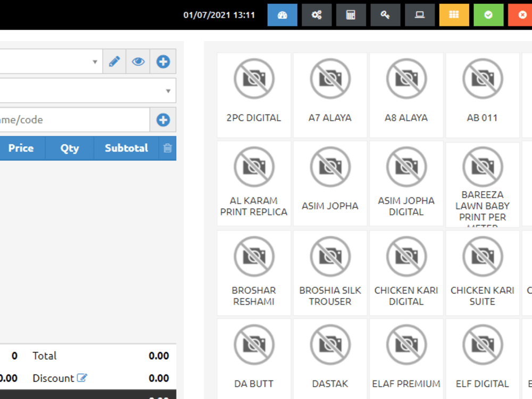Add the ASIM JOPHA product
This screenshot has height=399, width=532.
click(x=330, y=184)
